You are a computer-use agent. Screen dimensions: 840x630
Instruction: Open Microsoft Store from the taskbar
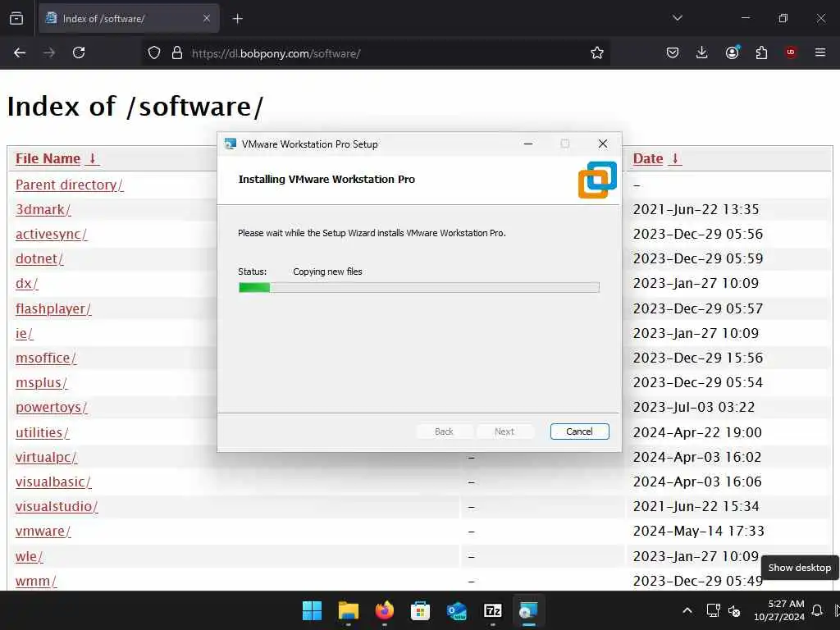(x=421, y=610)
